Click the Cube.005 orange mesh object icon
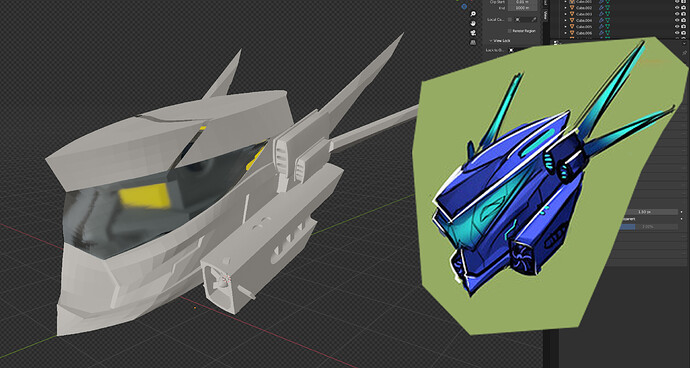The image size is (690, 368). pyautogui.click(x=572, y=26)
